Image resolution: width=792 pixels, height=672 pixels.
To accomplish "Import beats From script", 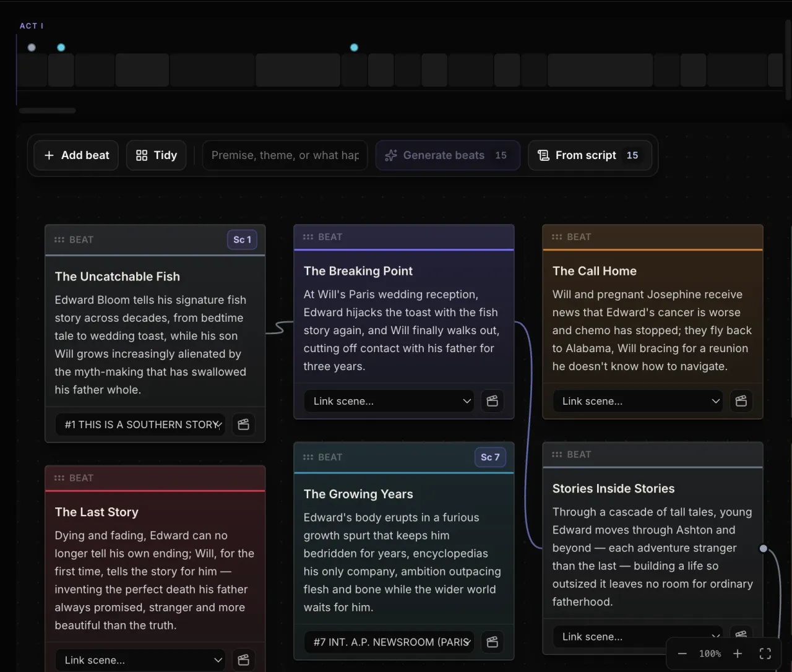I will 590,155.
